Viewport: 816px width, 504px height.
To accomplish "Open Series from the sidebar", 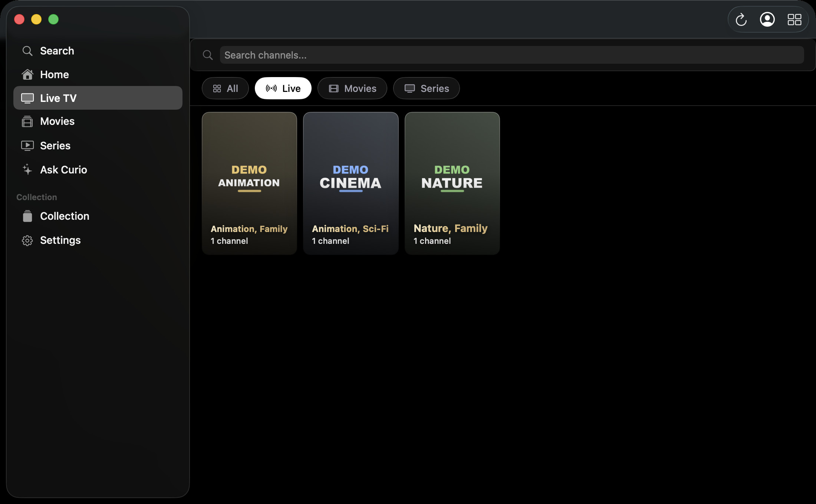I will tap(98, 146).
